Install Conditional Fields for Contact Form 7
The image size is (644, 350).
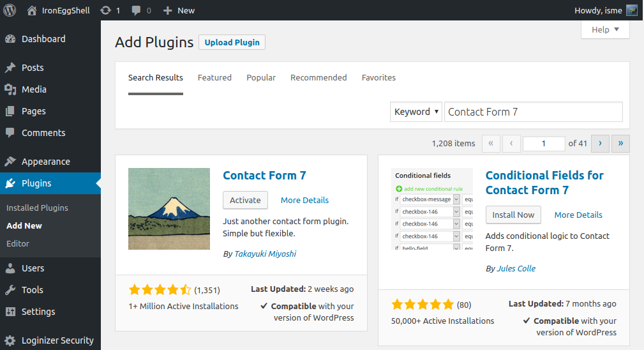click(513, 215)
